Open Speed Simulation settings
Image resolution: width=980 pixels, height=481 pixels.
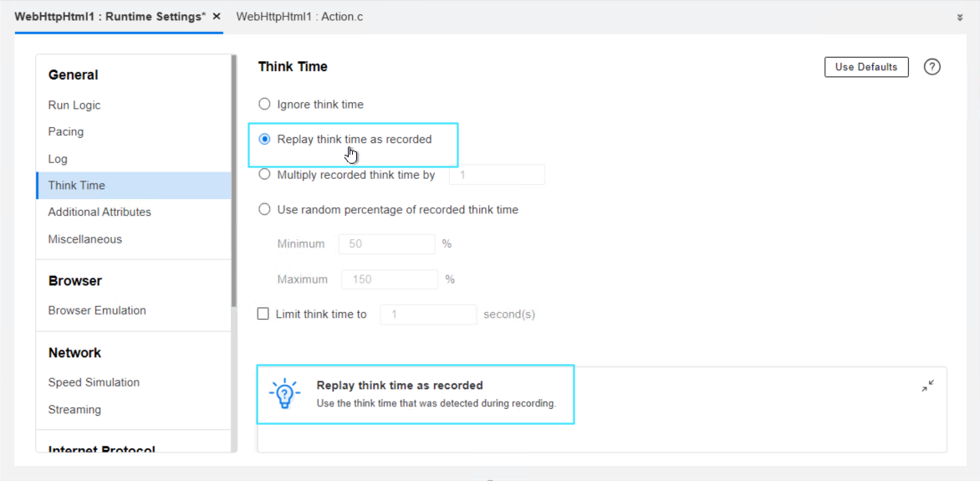94,382
